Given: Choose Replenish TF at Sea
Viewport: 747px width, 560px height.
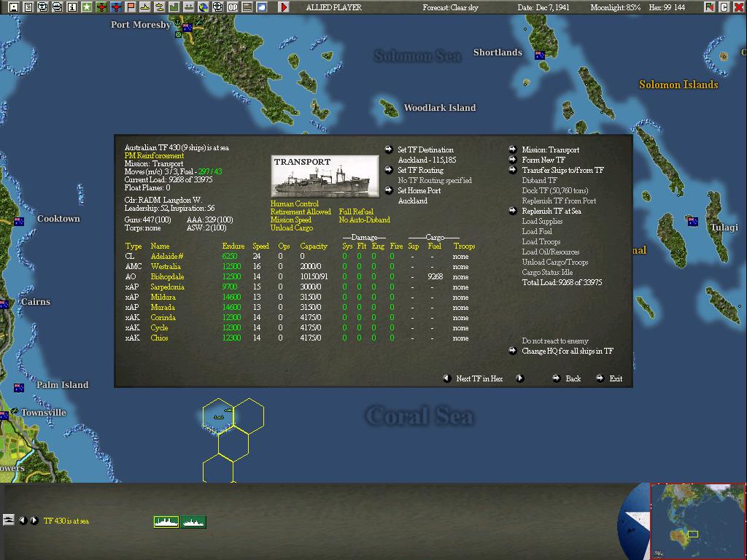Looking at the screenshot, I should [551, 211].
